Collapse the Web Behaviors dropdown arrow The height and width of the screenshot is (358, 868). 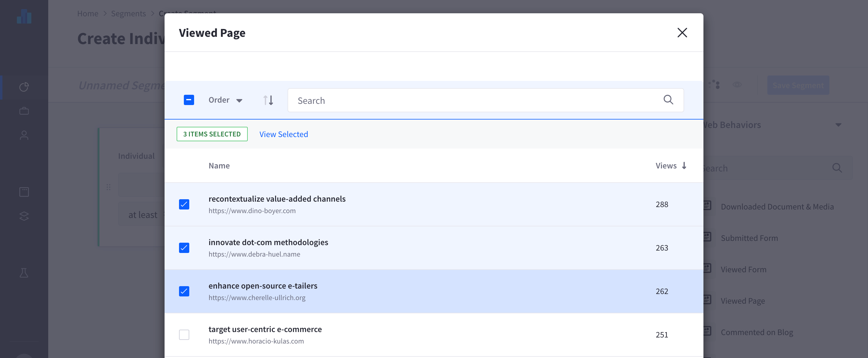838,125
